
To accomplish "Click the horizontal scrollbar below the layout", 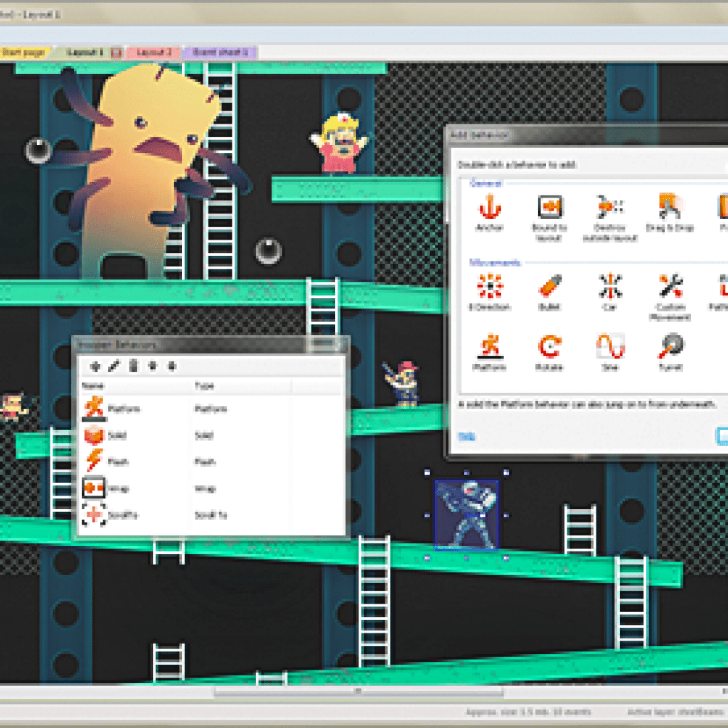I will click(358, 692).
